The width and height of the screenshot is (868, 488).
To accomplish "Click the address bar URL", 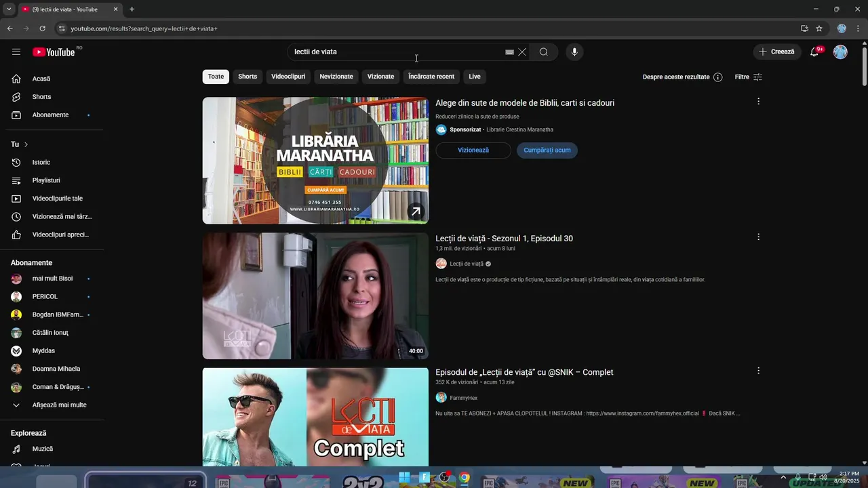I will [x=144, y=28].
